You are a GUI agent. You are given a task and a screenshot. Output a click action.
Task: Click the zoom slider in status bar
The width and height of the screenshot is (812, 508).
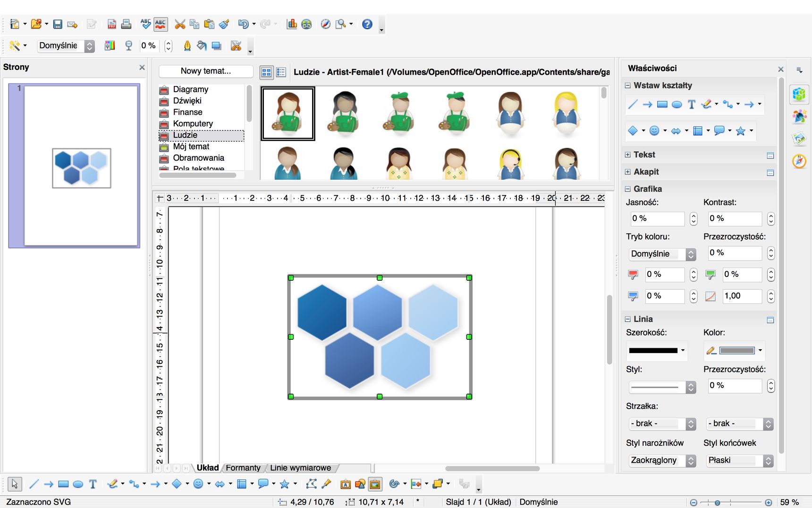pos(717,503)
